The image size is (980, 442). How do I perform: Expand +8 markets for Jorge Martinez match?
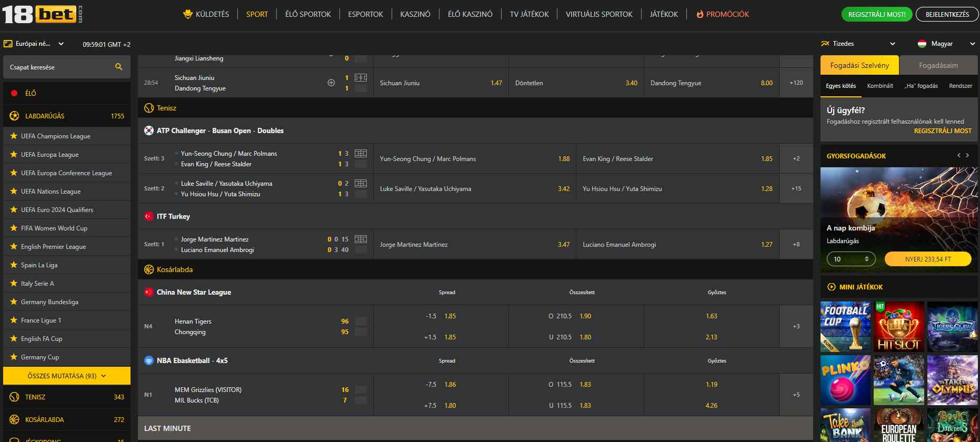click(796, 244)
